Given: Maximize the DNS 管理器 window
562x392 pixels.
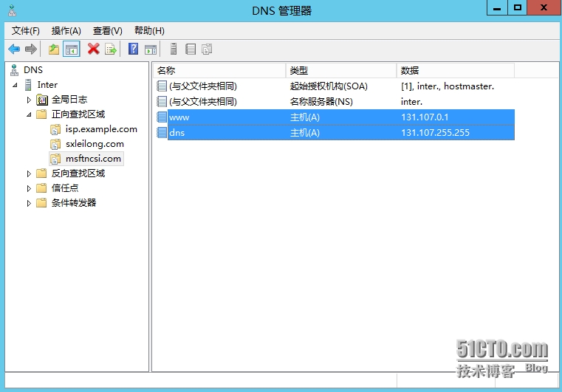Looking at the screenshot, I should [x=517, y=7].
